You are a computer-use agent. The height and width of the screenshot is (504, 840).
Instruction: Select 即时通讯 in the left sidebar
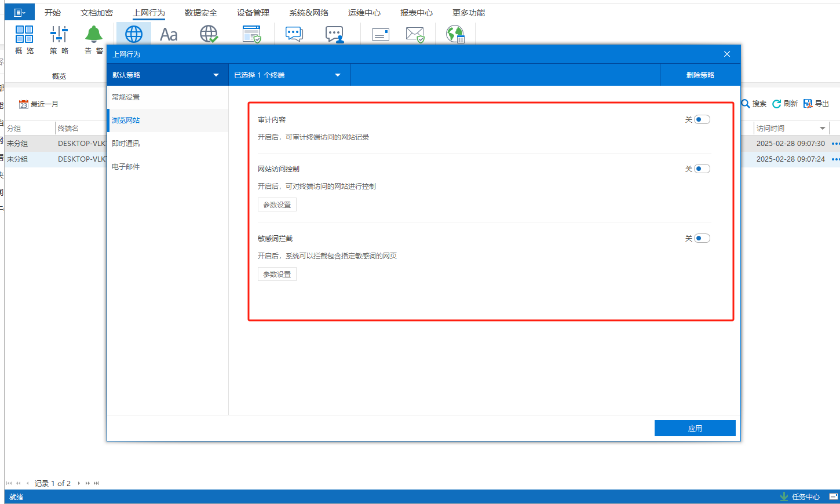point(126,143)
